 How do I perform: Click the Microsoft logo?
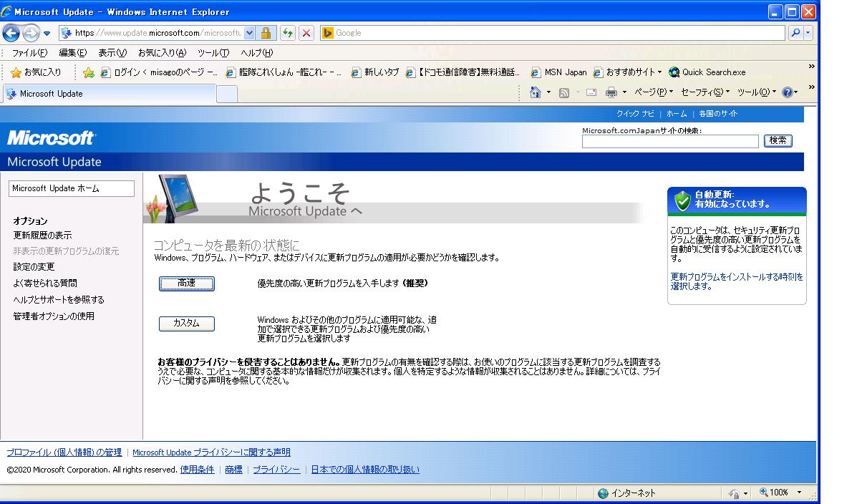click(x=50, y=137)
